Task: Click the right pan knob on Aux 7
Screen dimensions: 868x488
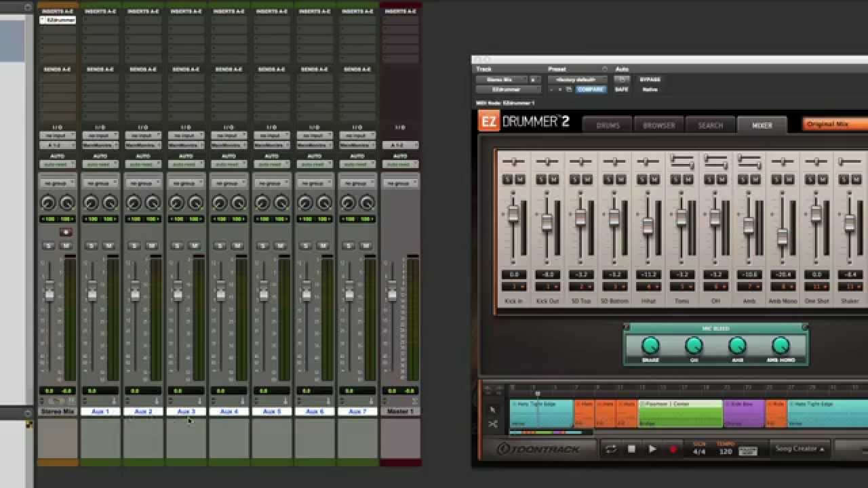Action: tap(367, 203)
